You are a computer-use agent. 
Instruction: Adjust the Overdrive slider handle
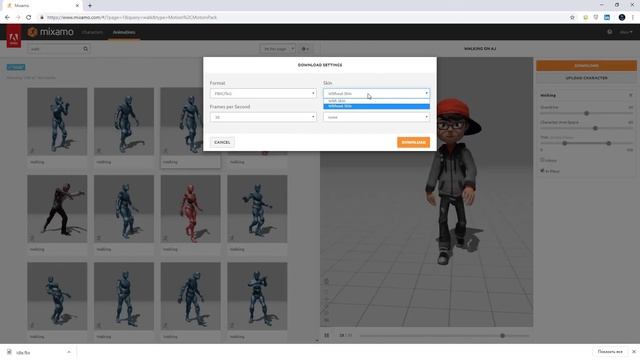[587, 113]
